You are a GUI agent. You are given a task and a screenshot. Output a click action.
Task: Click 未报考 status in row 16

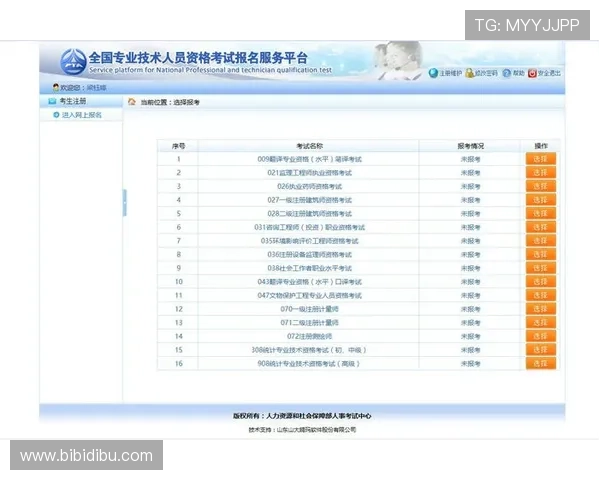[x=470, y=364]
